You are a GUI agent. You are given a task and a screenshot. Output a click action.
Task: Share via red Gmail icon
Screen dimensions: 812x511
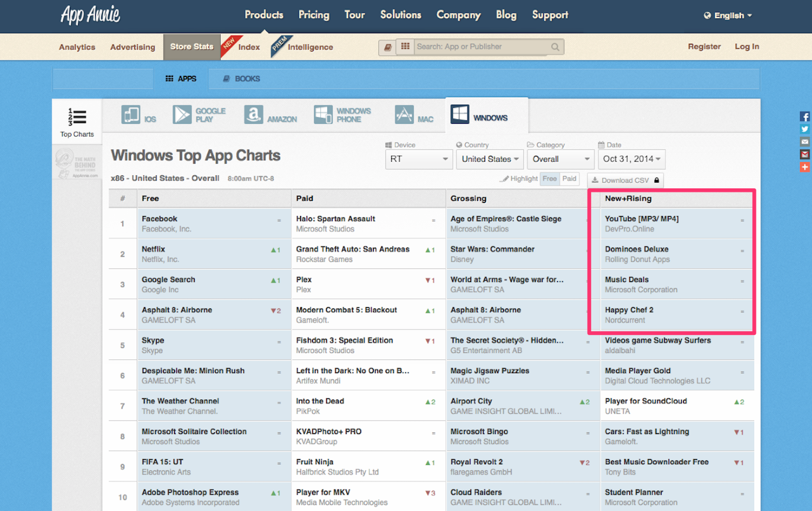pyautogui.click(x=804, y=155)
